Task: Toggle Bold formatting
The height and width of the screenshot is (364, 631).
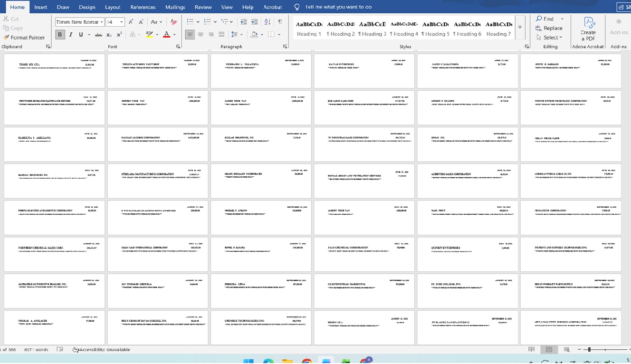Action: click(x=60, y=34)
